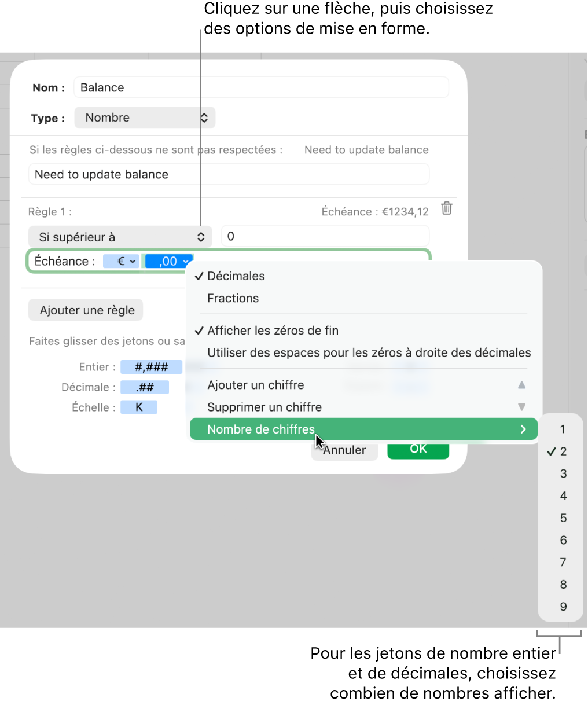Delete Règle 1 using the trash icon
Viewport: 588px width, 705px height.
446,209
